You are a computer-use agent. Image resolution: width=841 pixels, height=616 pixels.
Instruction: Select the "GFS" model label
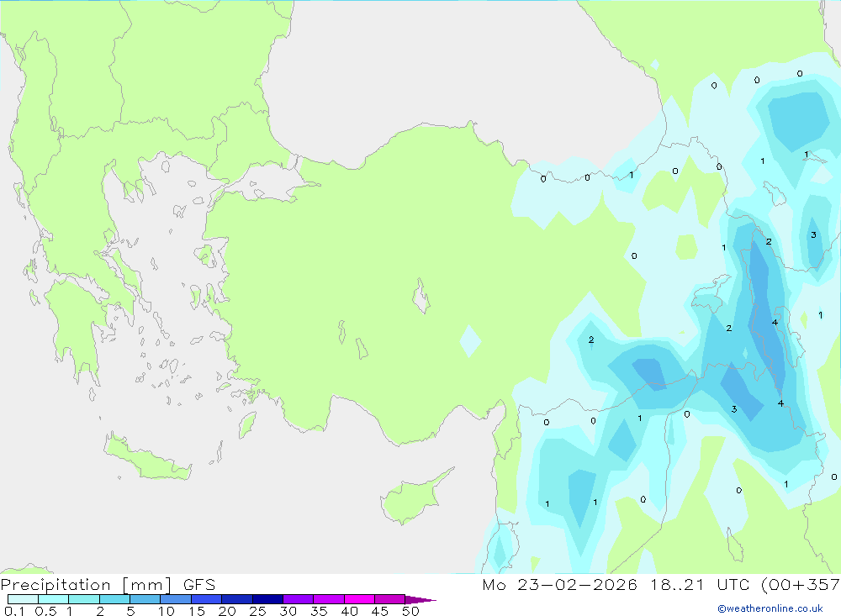199,584
